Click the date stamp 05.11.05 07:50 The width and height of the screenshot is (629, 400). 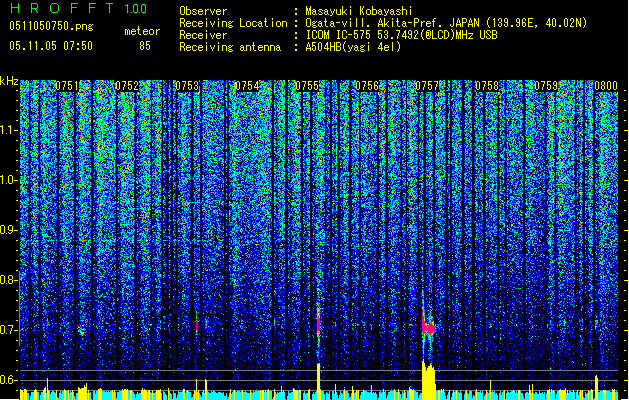[x=51, y=46]
